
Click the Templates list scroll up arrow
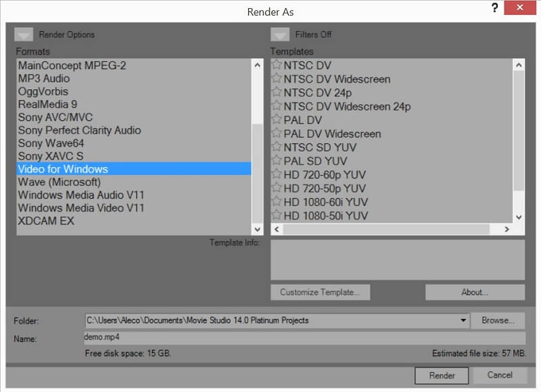click(519, 65)
